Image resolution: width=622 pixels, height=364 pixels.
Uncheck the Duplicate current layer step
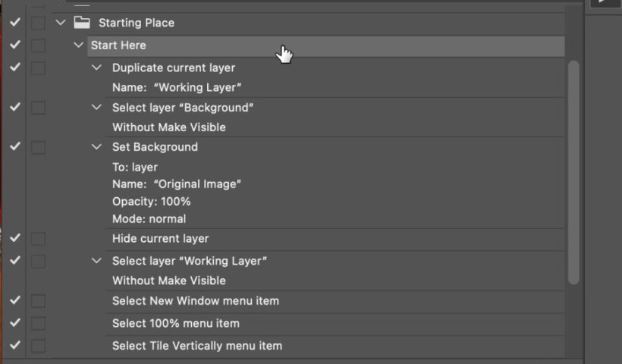coord(14,67)
